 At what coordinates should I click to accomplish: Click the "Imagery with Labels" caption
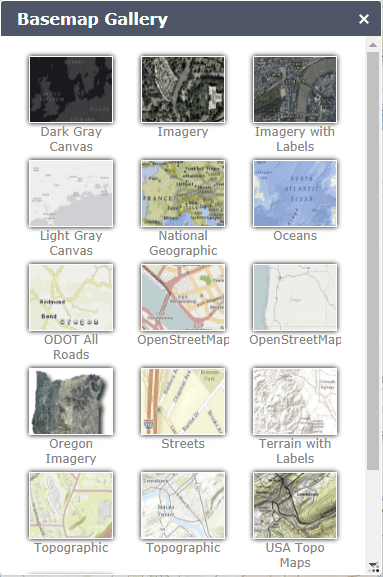pyautogui.click(x=295, y=139)
